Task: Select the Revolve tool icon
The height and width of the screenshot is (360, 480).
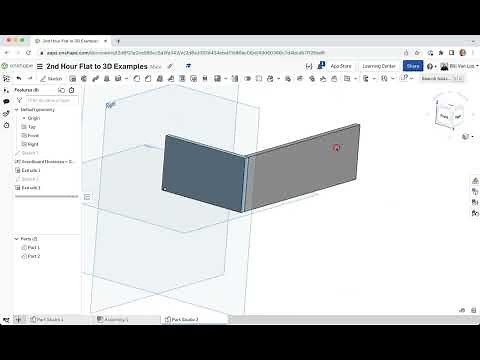Action: pyautogui.click(x=84, y=79)
